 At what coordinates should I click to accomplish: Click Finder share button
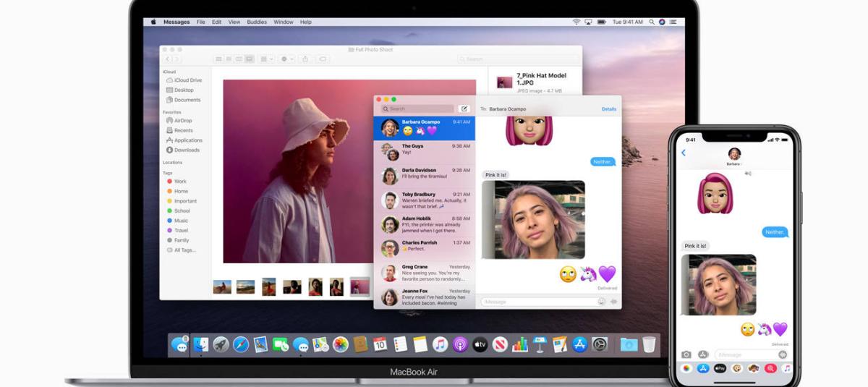[305, 59]
